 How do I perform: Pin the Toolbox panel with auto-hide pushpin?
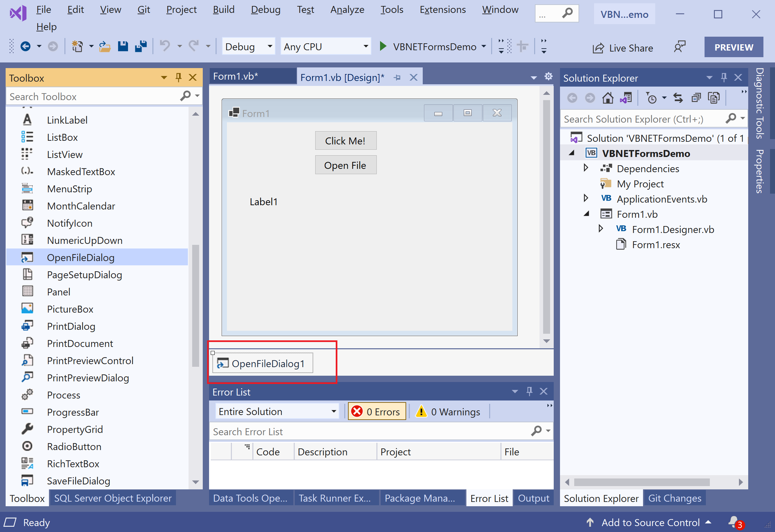[179, 78]
